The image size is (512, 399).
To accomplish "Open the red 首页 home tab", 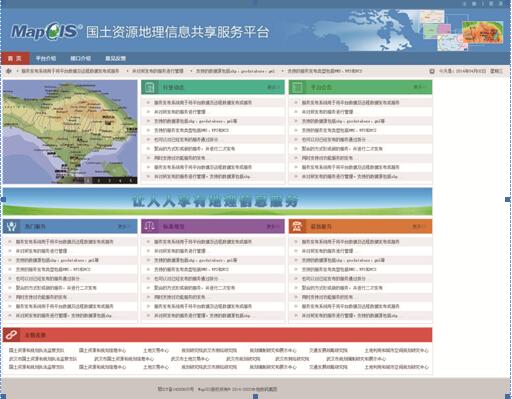I will 15,58.
